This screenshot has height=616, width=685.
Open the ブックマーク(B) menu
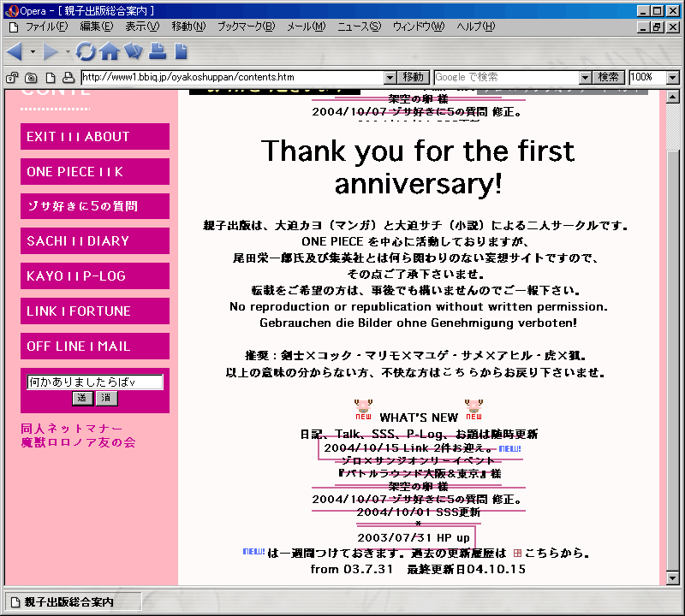pyautogui.click(x=247, y=27)
